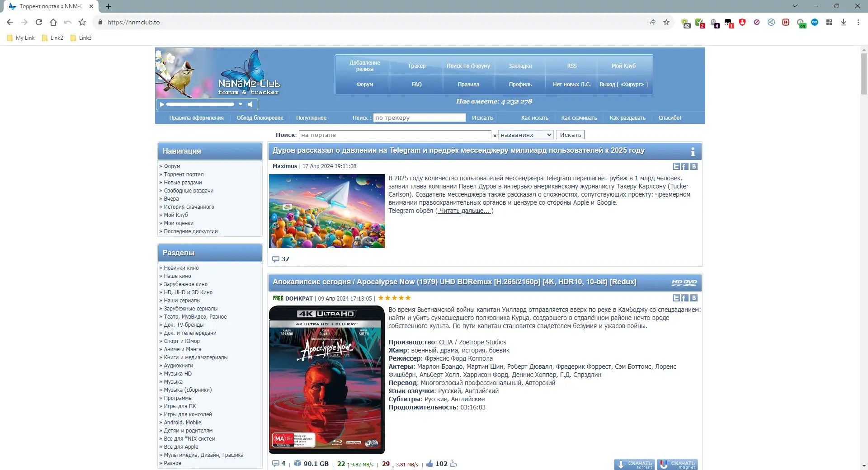Open 'История скачанного' sidebar link
This screenshot has height=470, width=868.
[189, 207]
